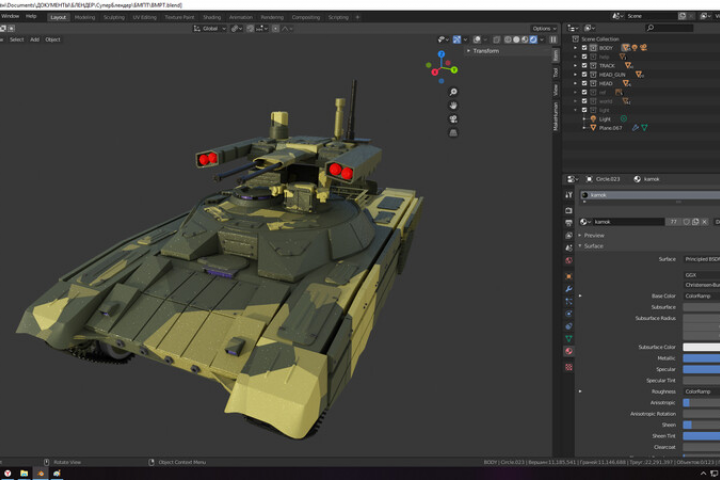Expand the Transform panel in sidebar
720x480 pixels.
pyautogui.click(x=485, y=51)
